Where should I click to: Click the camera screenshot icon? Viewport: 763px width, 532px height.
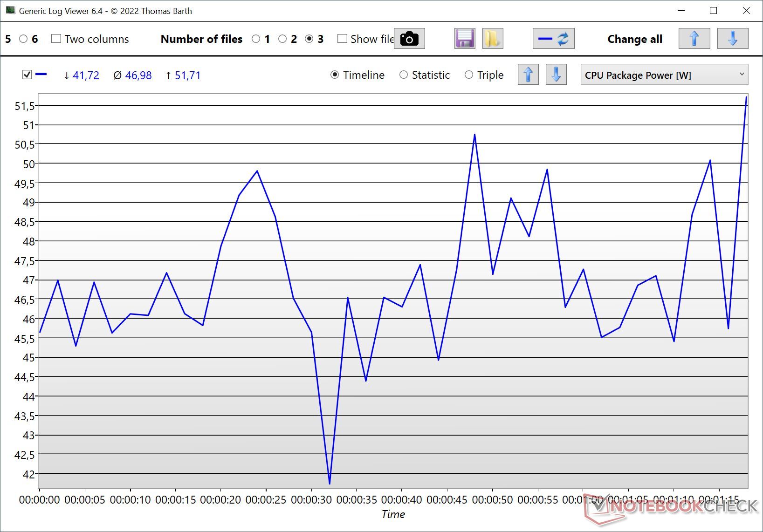point(409,39)
